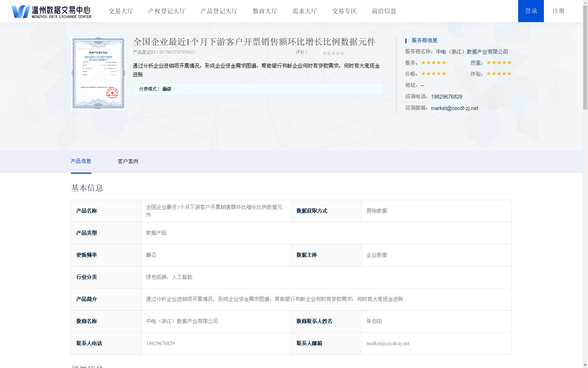Click the 体验 rating stars
Screen dimensions: 588x368
point(499,74)
